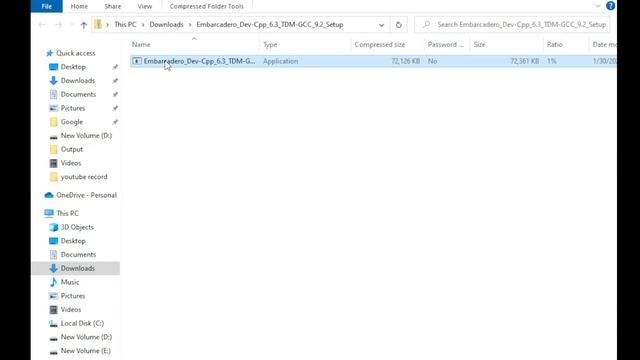Screen dimensions: 640x360
Task: Open Desktop under Quick access
Action: tap(73, 67)
